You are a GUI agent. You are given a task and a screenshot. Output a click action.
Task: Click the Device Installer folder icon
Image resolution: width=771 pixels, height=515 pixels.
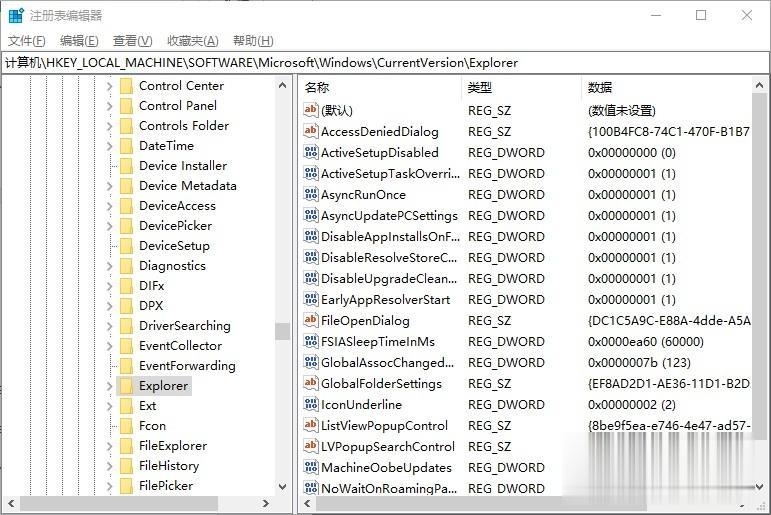coord(126,166)
